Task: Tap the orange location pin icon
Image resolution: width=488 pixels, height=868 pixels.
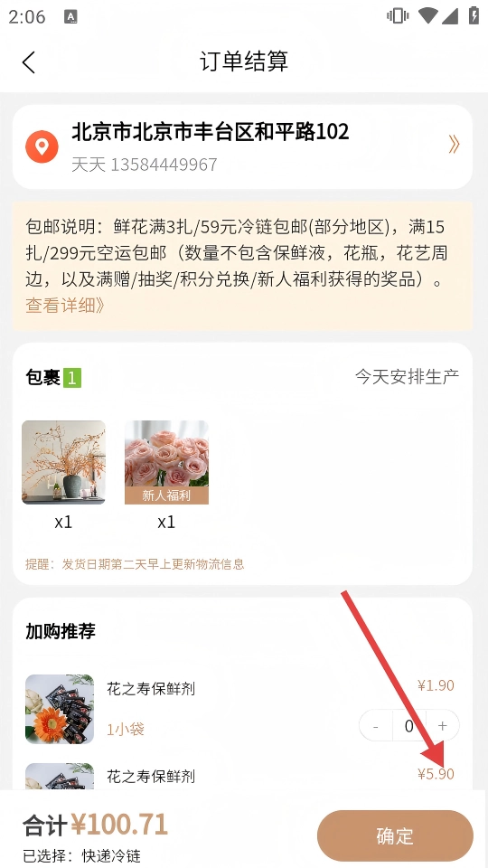Action: click(x=42, y=146)
